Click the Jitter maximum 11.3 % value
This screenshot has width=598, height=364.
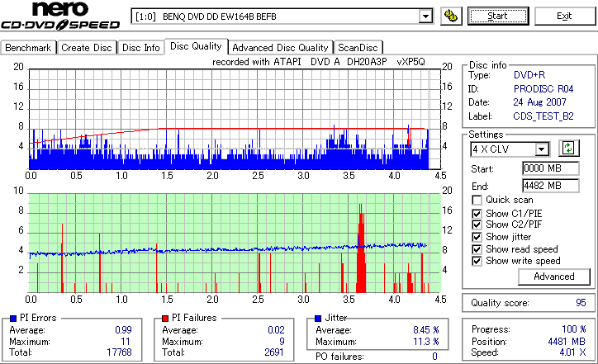click(426, 342)
